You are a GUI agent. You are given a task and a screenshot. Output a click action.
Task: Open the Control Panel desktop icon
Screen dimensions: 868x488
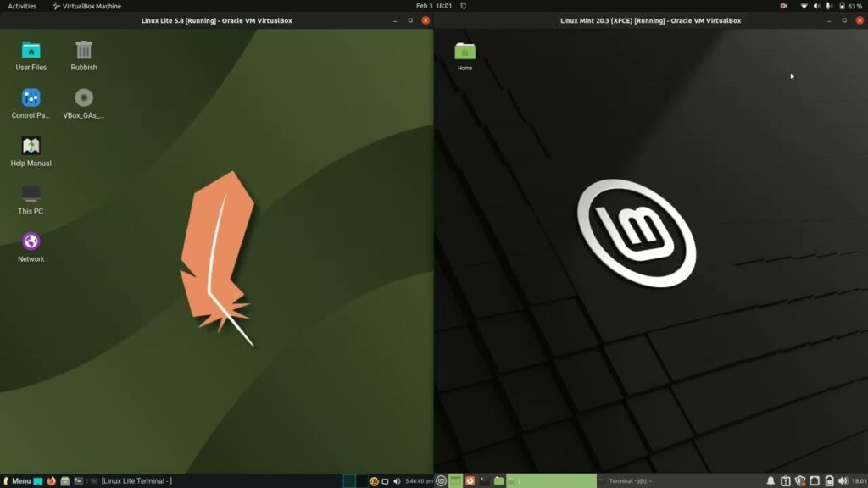pyautogui.click(x=31, y=103)
